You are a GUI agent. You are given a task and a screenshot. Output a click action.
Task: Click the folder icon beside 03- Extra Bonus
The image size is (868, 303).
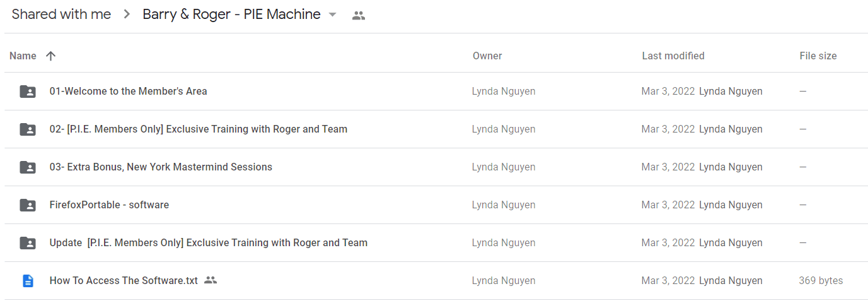click(x=28, y=167)
